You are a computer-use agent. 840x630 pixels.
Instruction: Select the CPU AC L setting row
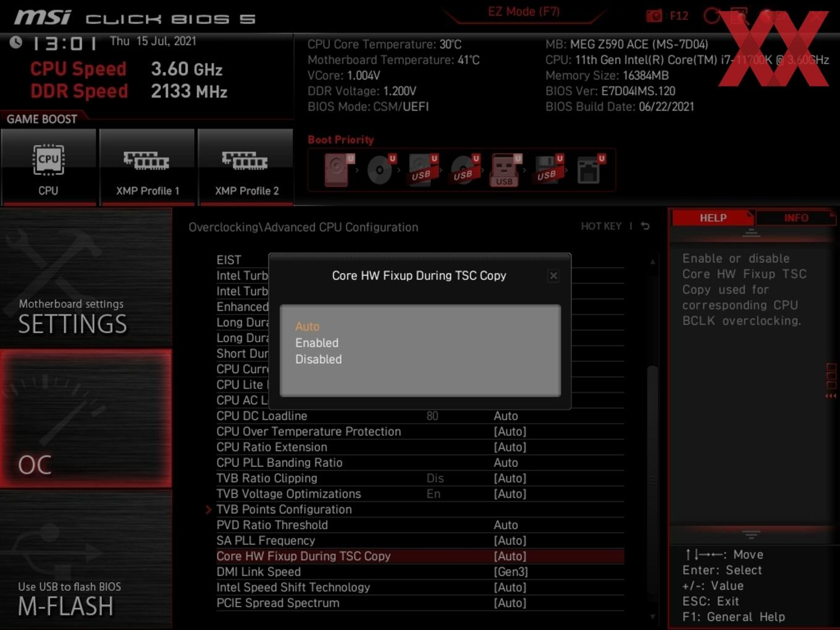tap(242, 400)
